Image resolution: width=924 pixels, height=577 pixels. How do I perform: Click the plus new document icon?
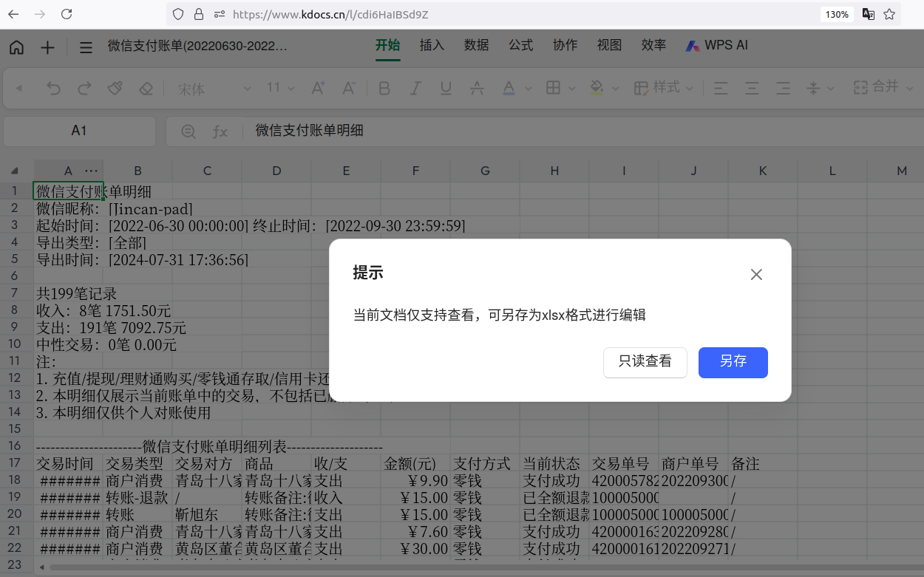[x=47, y=47]
